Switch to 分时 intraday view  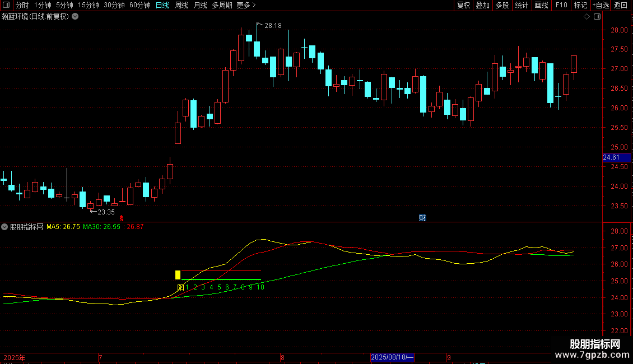point(22,5)
